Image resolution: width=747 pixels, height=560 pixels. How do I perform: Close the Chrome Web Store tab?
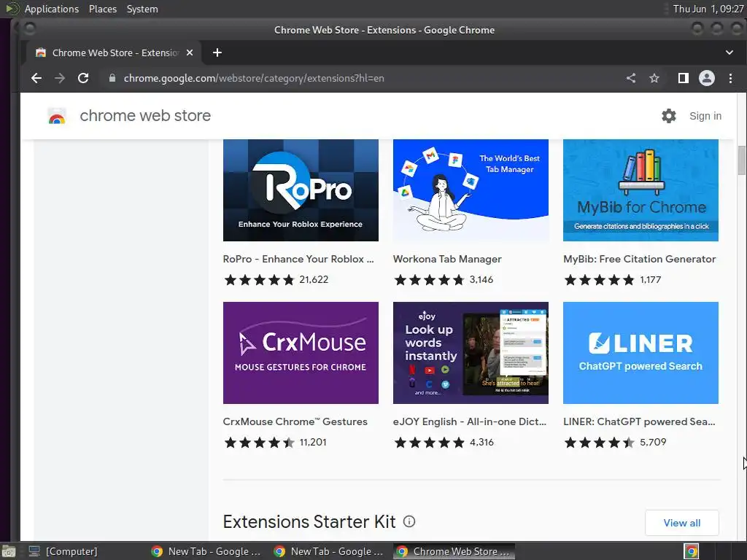click(x=190, y=52)
